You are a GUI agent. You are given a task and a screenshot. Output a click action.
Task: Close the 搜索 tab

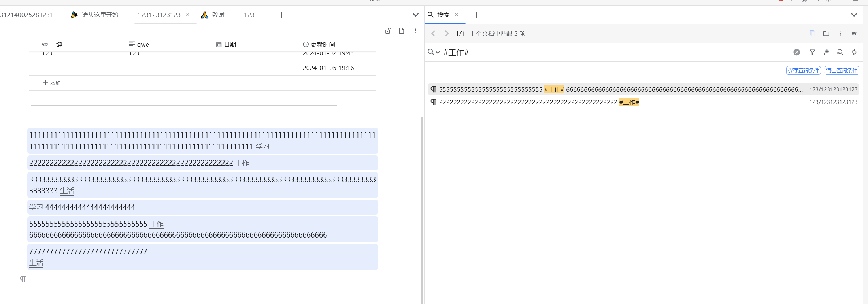click(457, 15)
